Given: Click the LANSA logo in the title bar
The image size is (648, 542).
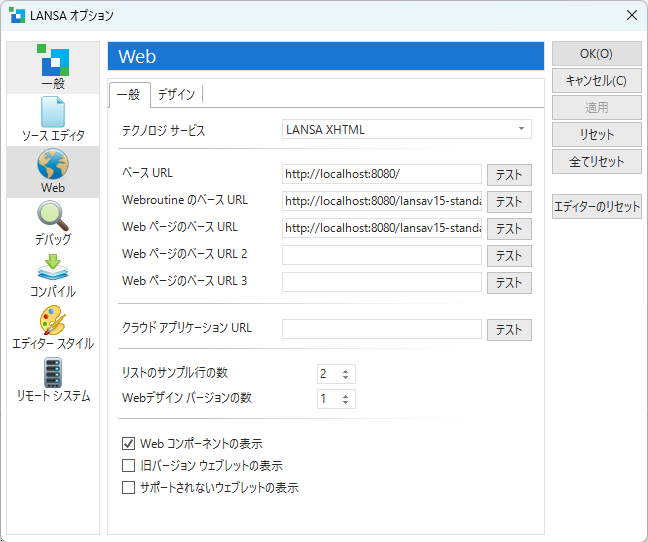Looking at the screenshot, I should pyautogui.click(x=17, y=15).
